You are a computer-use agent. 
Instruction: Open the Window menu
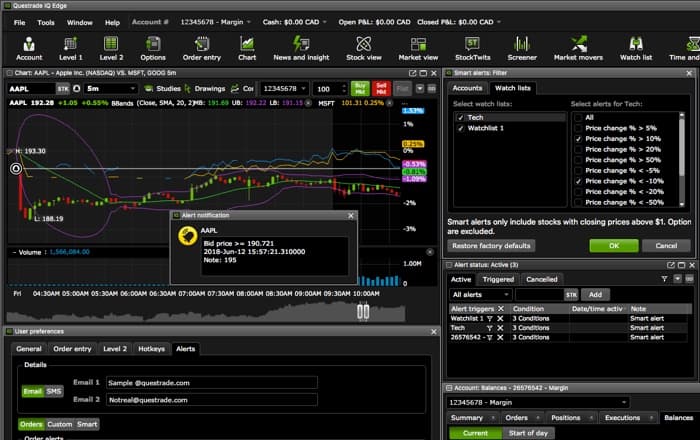pos(79,22)
